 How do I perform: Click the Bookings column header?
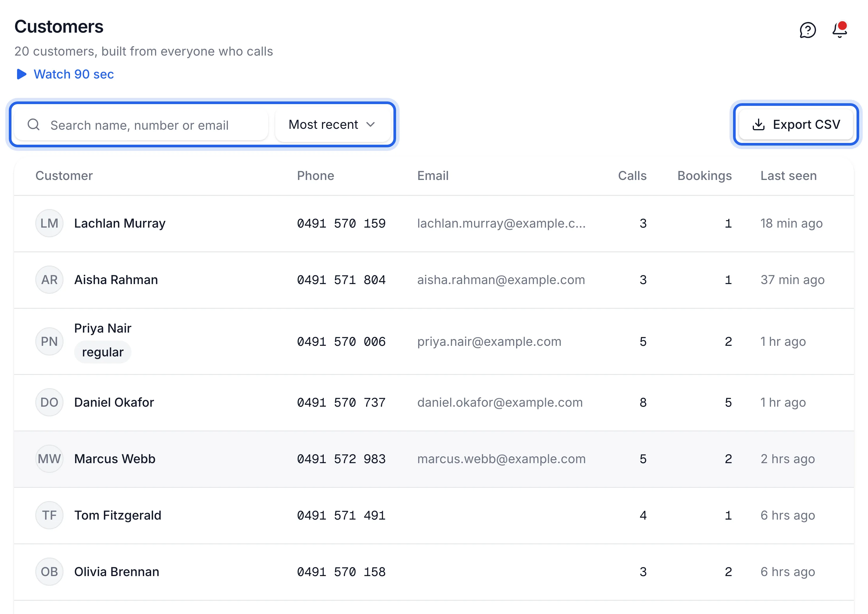pos(704,176)
